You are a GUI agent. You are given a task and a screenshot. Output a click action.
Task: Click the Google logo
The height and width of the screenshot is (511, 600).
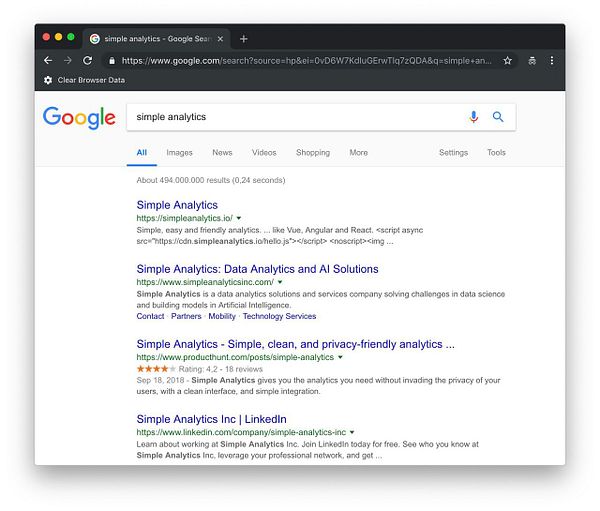[x=79, y=118]
